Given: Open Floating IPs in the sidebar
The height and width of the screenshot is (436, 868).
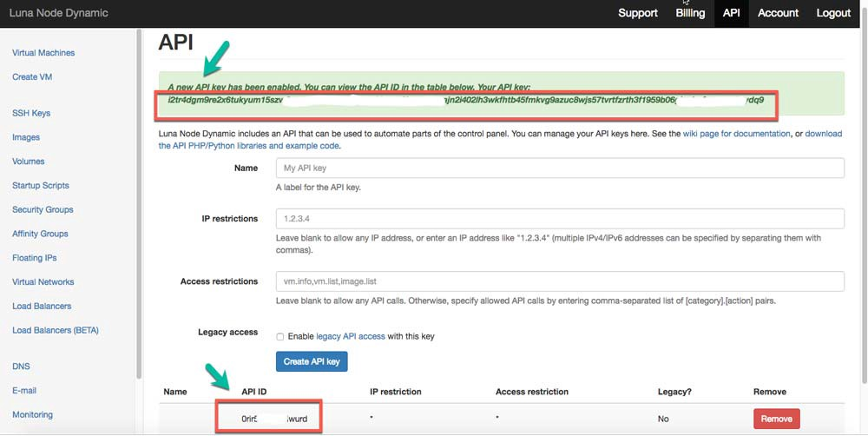Looking at the screenshot, I should tap(35, 258).
